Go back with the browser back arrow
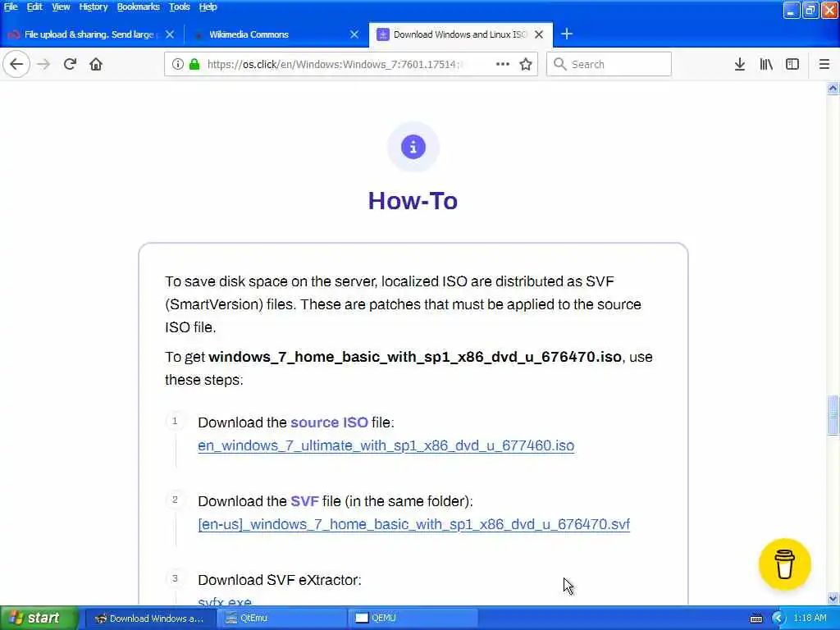The width and height of the screenshot is (840, 630). coord(16,64)
